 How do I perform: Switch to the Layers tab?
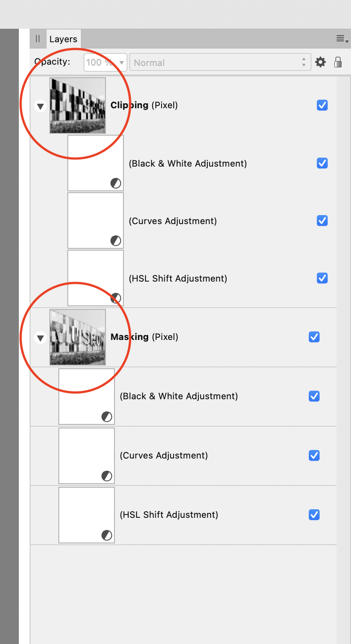pyautogui.click(x=63, y=39)
